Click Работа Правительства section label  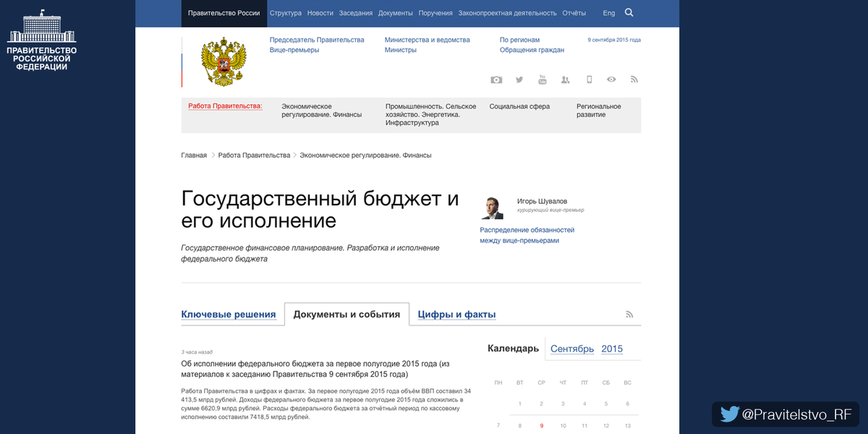(x=225, y=106)
